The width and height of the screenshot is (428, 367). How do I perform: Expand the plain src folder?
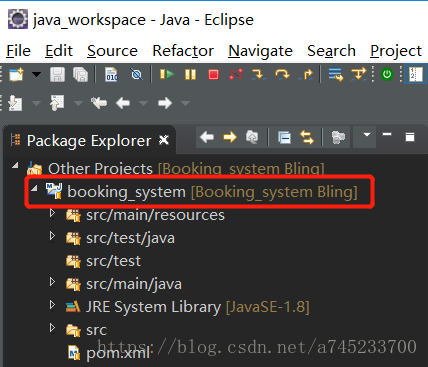pyautogui.click(x=52, y=328)
